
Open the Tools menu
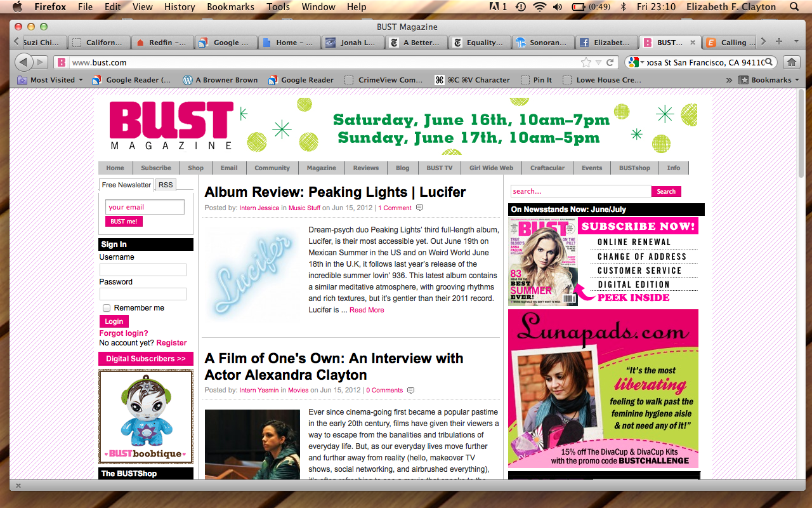click(278, 7)
